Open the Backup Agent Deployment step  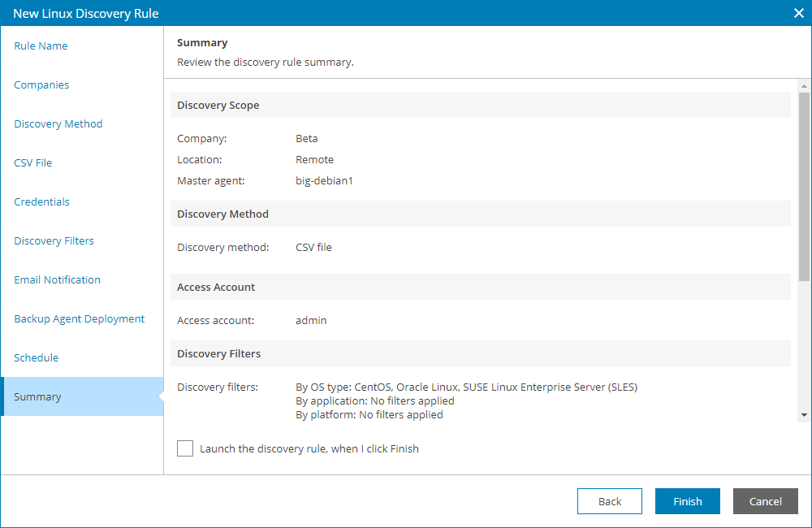79,318
